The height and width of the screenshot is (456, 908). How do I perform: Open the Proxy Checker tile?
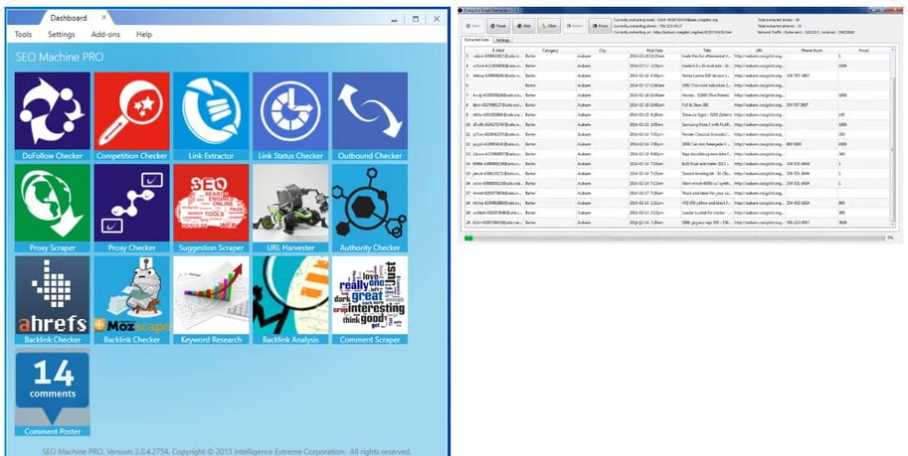click(x=131, y=209)
